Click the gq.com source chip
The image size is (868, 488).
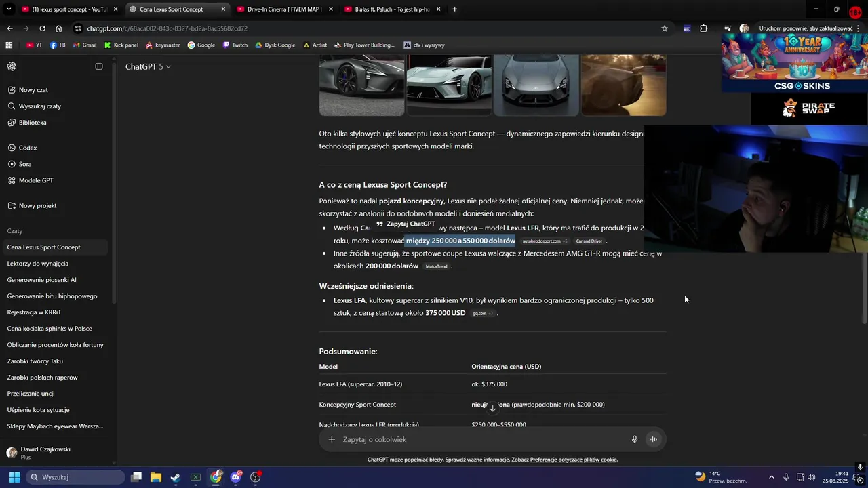tap(482, 313)
